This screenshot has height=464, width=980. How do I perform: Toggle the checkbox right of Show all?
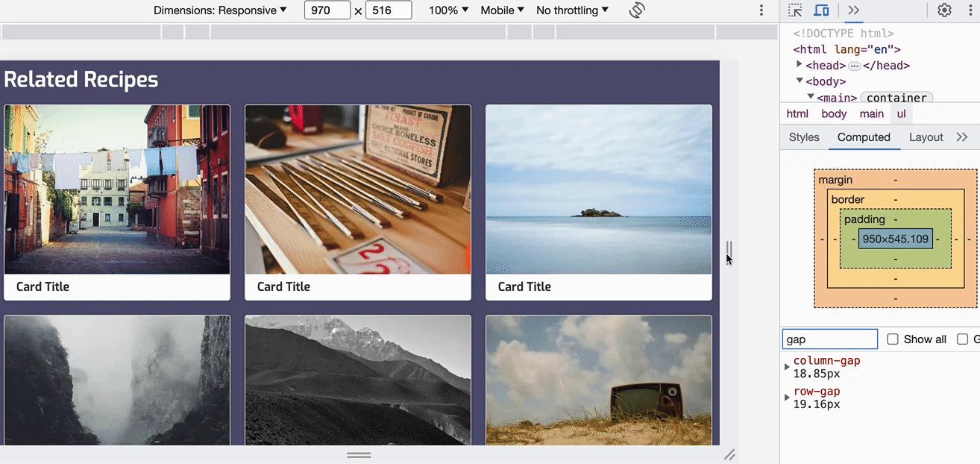962,339
